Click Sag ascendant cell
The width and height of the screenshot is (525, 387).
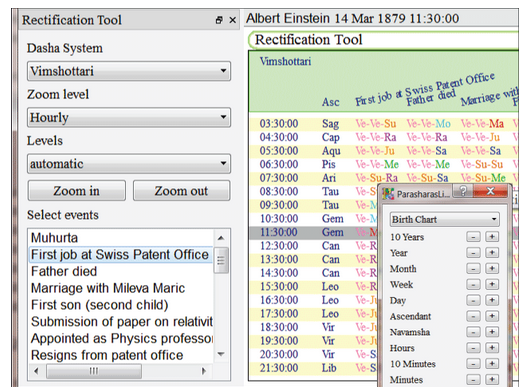(x=330, y=124)
